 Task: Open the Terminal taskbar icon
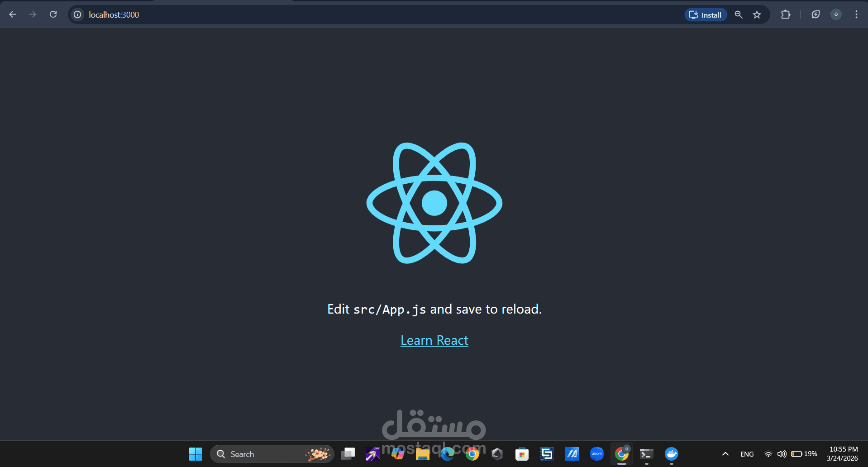[x=647, y=454]
